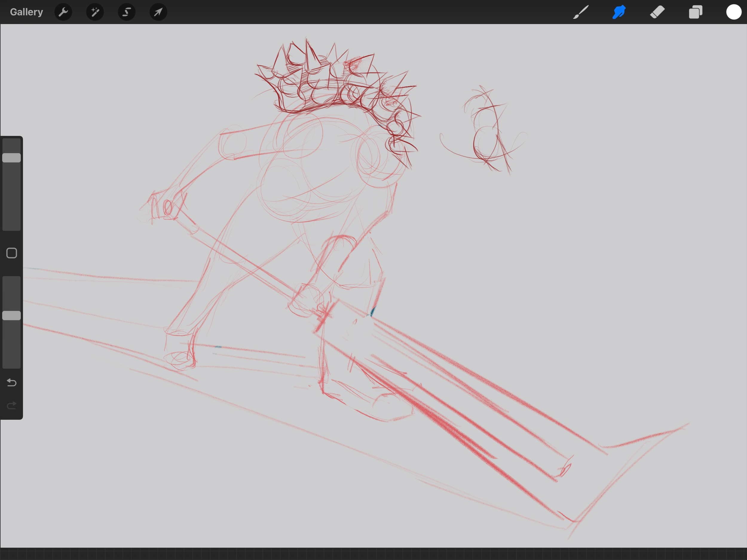
Task: Open the Layers panel
Action: 695,12
